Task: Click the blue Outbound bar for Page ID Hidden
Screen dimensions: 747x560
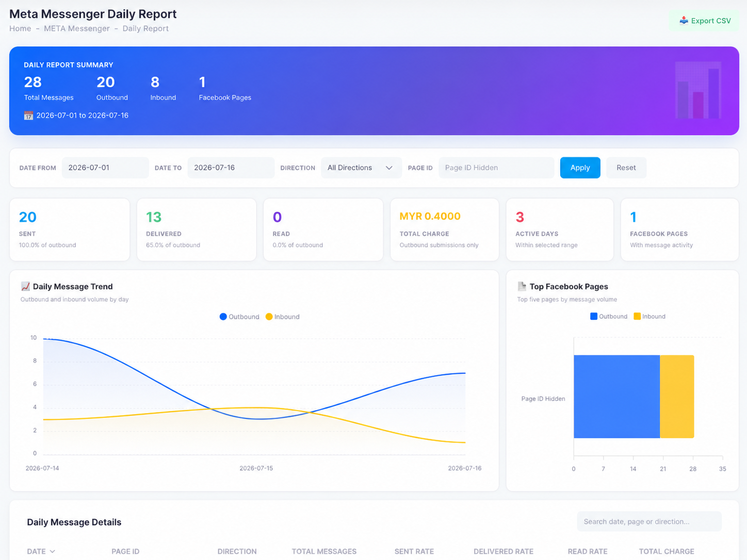Action: 616,397
